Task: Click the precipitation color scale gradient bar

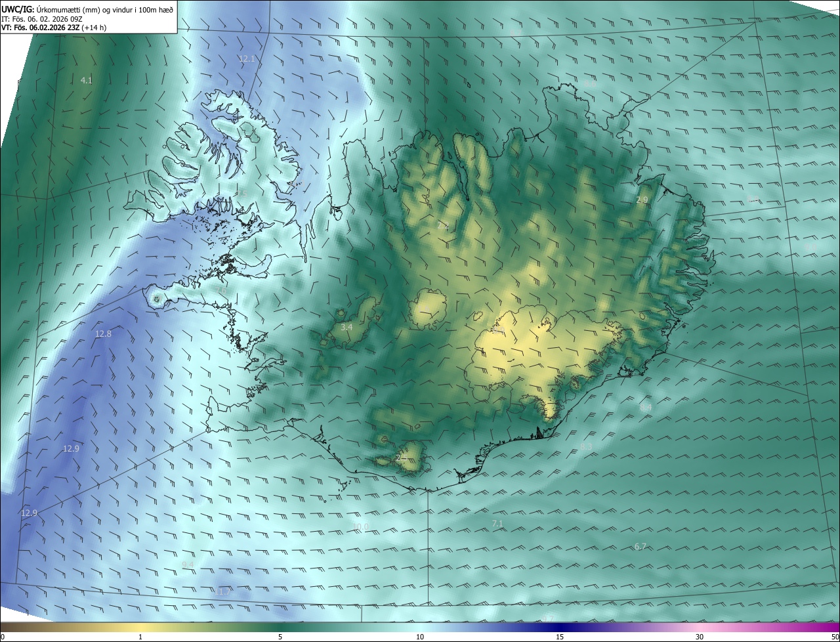Action: tap(420, 627)
